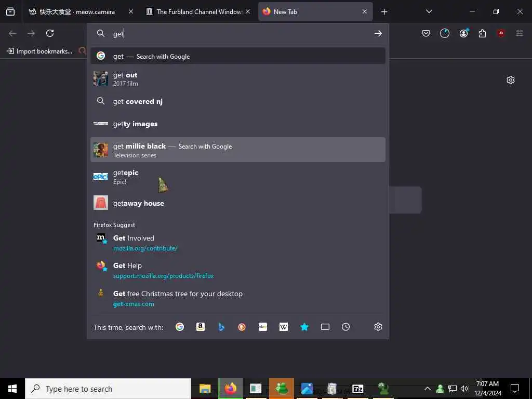Viewport: 532px width, 399px height.
Task: Show hidden system tray icons chevron
Action: click(x=428, y=389)
